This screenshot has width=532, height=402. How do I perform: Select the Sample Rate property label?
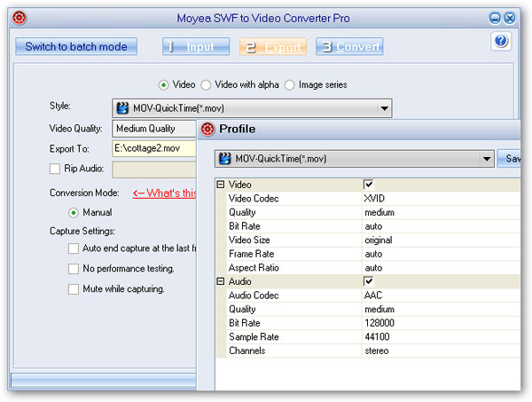tap(254, 337)
